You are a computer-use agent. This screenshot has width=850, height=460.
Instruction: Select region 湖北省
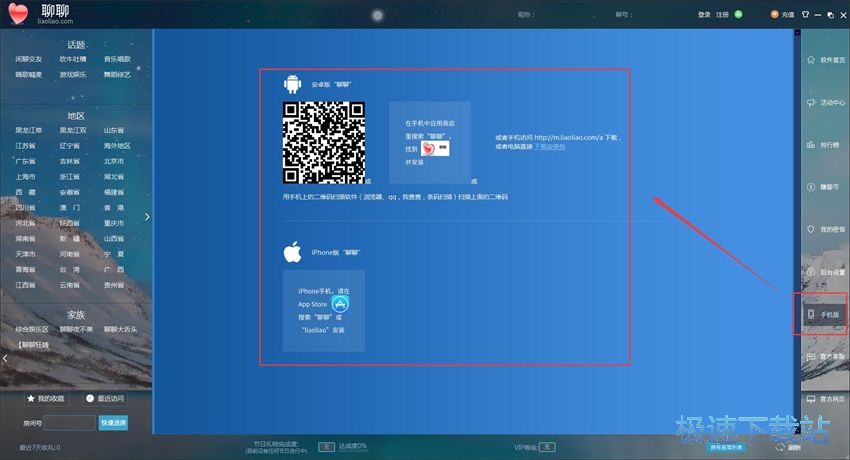(114, 177)
